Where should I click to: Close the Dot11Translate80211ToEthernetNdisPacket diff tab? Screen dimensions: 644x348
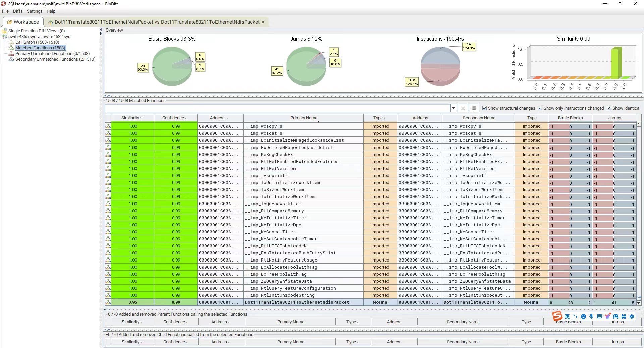point(263,22)
